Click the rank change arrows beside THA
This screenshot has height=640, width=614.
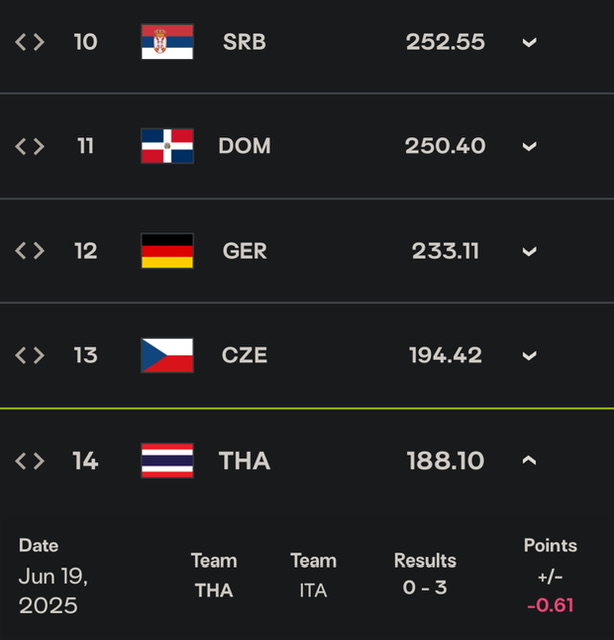tap(30, 461)
